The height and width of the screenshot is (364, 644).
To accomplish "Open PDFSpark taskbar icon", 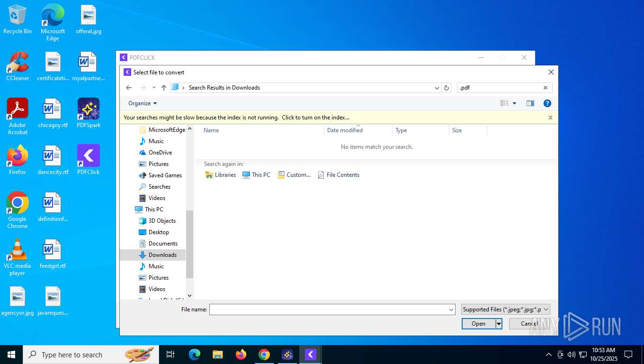I will pyautogui.click(x=287, y=355).
